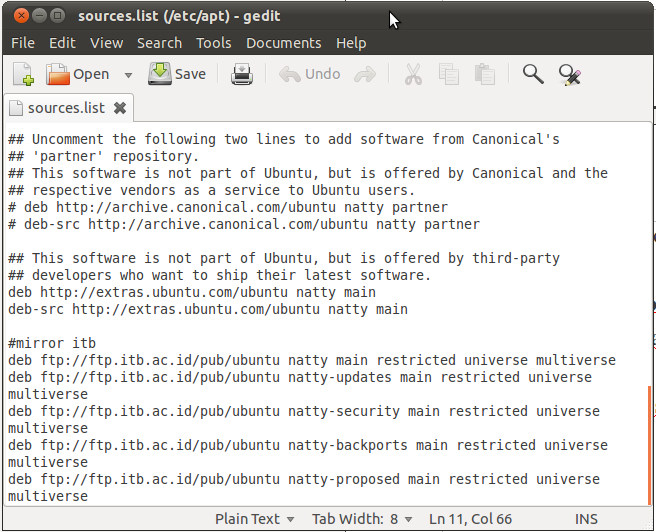Viewport: 656px width, 532px height.
Task: Click the Open folder icon
Action: point(57,74)
